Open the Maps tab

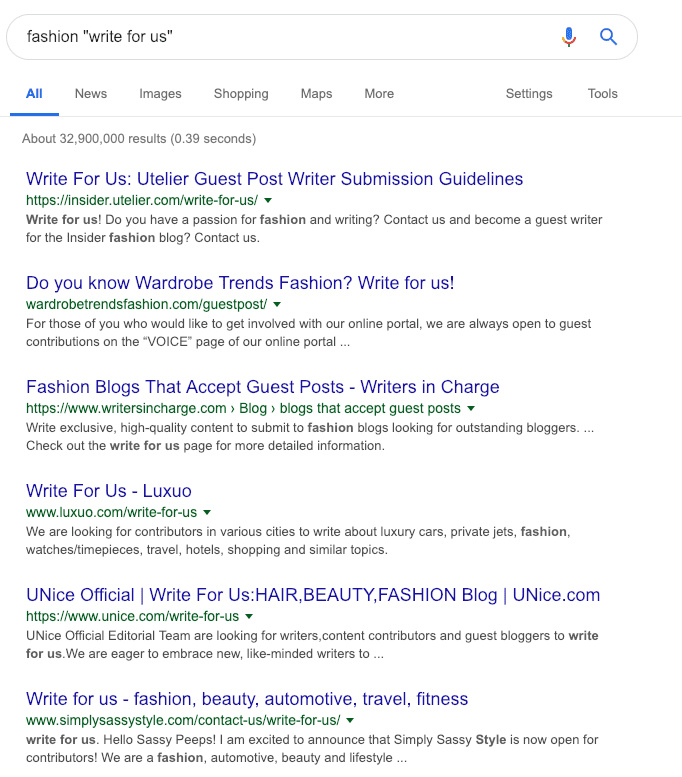point(316,94)
